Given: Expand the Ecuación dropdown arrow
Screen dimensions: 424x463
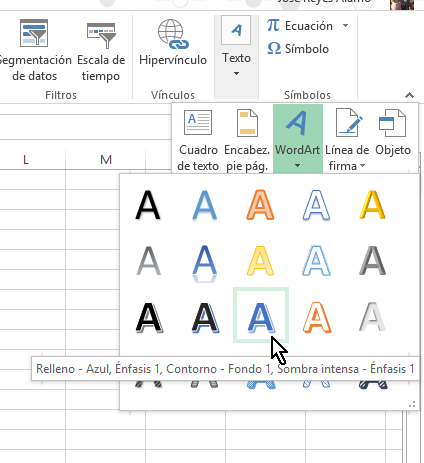Looking at the screenshot, I should click(346, 25).
